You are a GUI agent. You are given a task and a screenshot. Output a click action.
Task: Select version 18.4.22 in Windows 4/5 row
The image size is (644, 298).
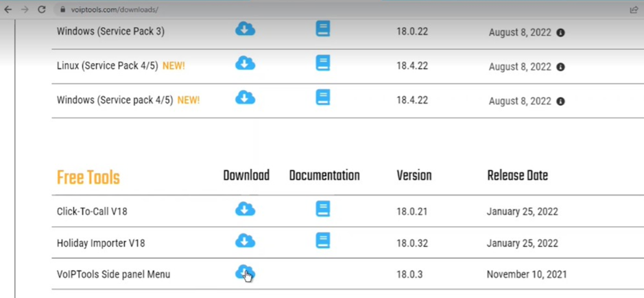[412, 100]
